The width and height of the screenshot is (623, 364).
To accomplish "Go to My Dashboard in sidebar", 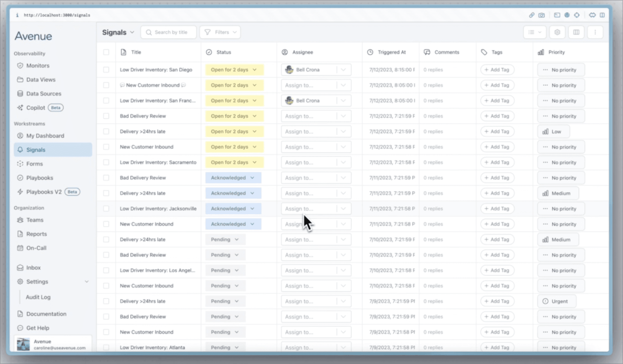I will tap(45, 136).
